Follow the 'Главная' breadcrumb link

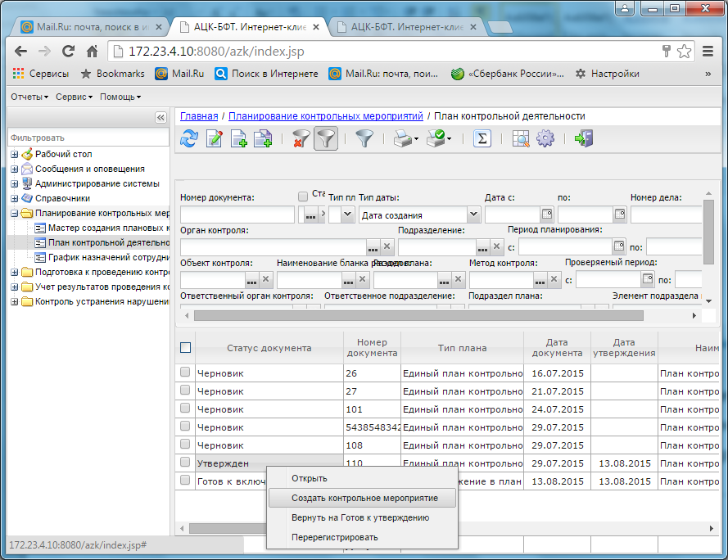tap(199, 116)
